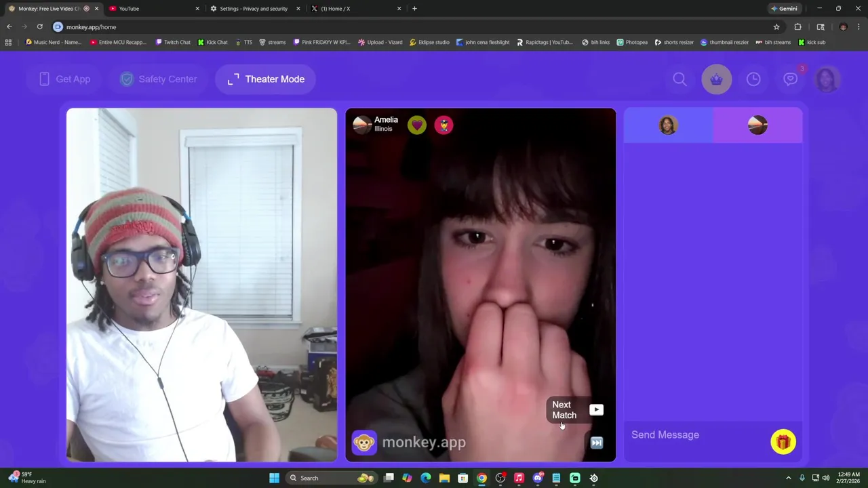Click Amelia's profile picture
This screenshot has width=868, height=488.
point(362,125)
